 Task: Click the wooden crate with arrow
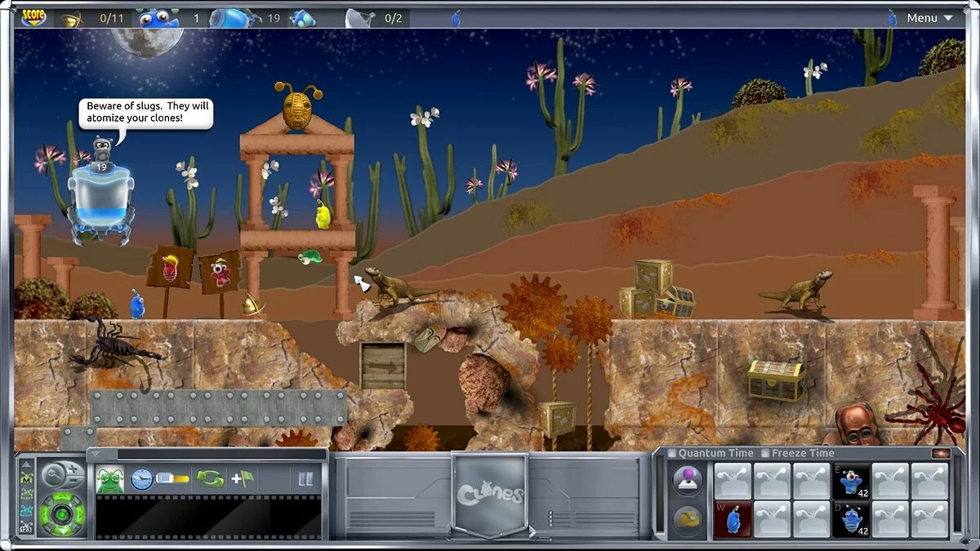click(383, 365)
